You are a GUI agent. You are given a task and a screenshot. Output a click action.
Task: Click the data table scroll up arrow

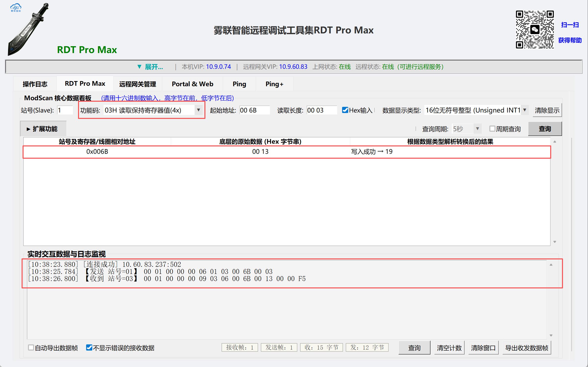coord(555,142)
